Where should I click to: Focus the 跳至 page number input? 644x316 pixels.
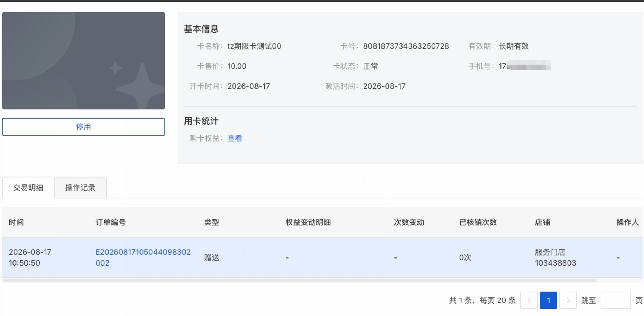pyautogui.click(x=616, y=300)
